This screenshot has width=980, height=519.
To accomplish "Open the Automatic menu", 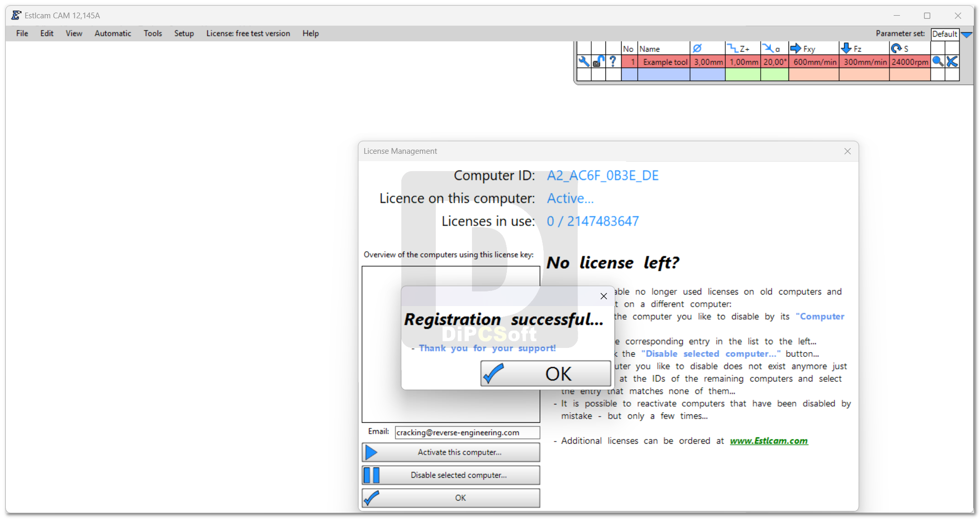I will (113, 33).
